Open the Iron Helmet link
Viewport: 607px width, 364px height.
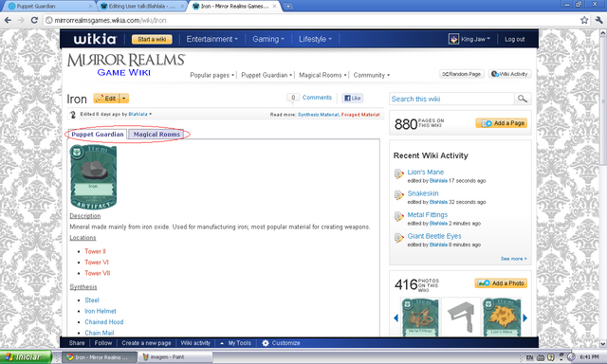101,311
